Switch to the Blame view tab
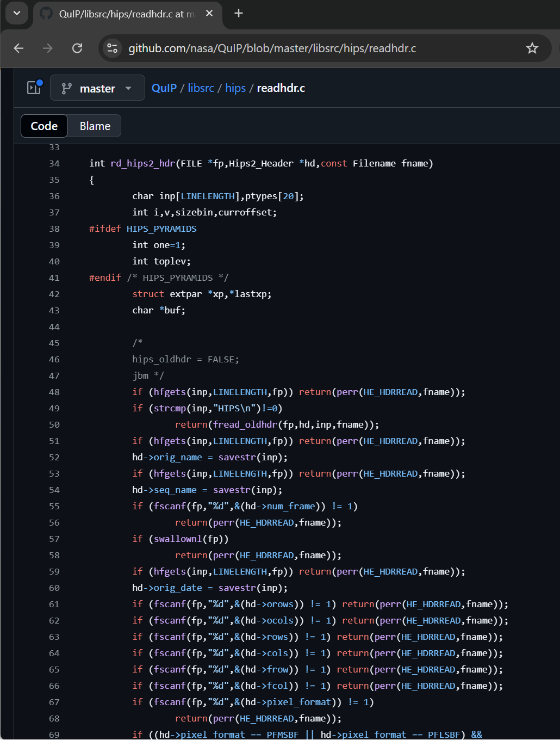 click(95, 126)
